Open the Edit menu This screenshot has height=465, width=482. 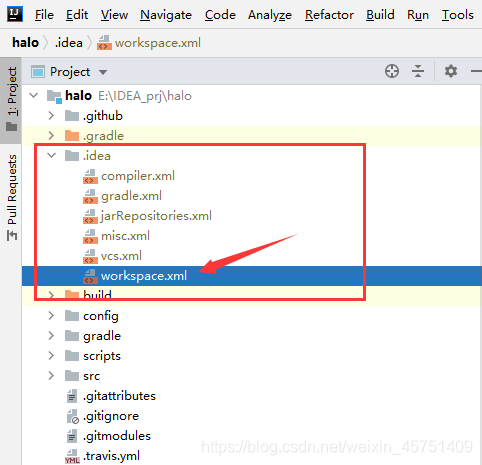(77, 15)
